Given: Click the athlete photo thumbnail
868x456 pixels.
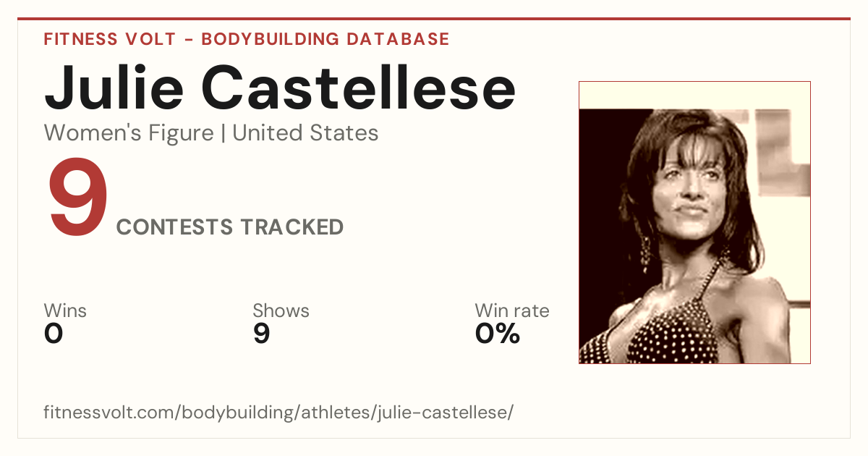Looking at the screenshot, I should point(694,222).
